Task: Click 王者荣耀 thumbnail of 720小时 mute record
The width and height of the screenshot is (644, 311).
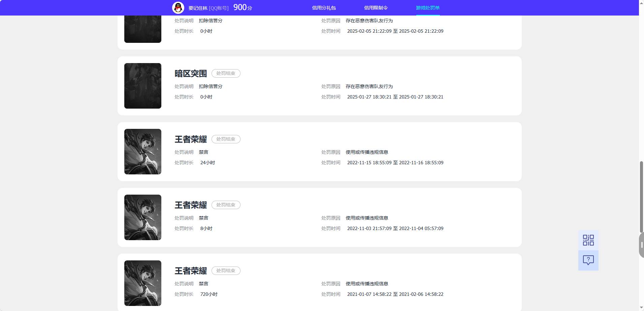Action: coord(142,283)
